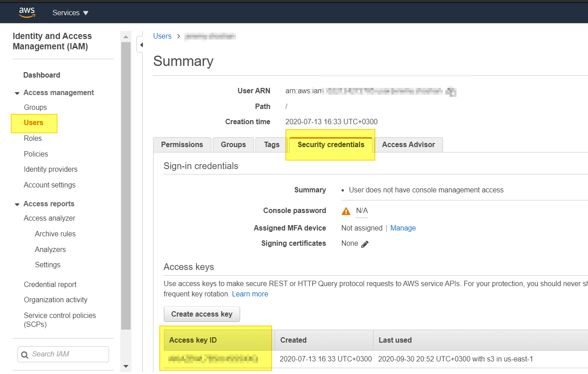Go to the Users breadcrumb link
This screenshot has height=374, width=588.
[162, 36]
